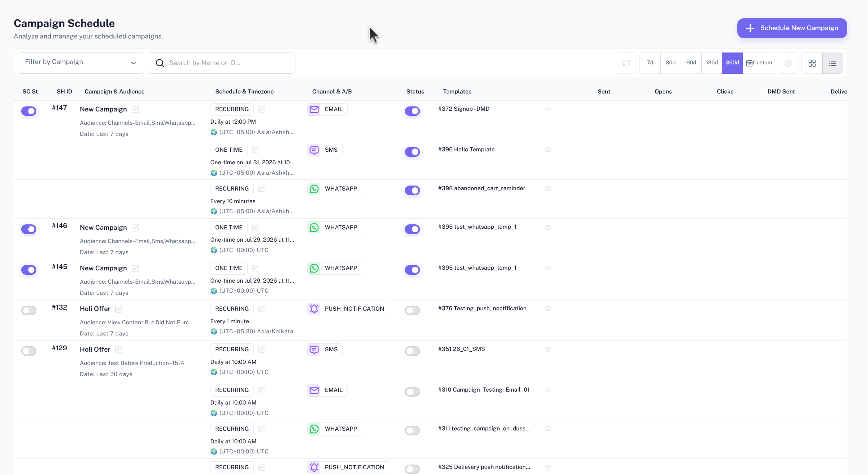Preview #398 abandoned_cart_reminder via eye icon
This screenshot has width=868, height=475.
[548, 188]
